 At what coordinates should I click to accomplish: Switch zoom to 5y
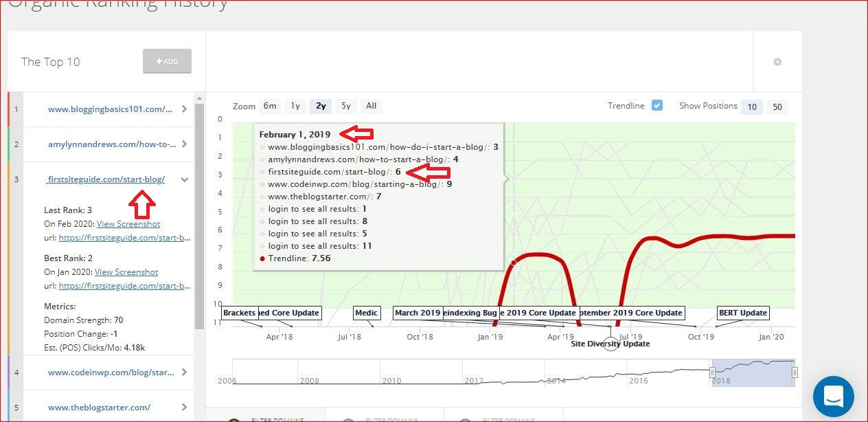point(346,106)
